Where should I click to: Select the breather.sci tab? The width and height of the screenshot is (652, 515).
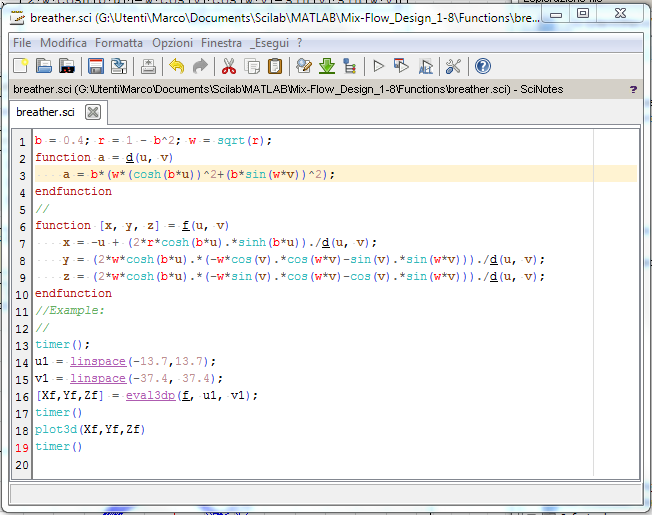[x=45, y=112]
